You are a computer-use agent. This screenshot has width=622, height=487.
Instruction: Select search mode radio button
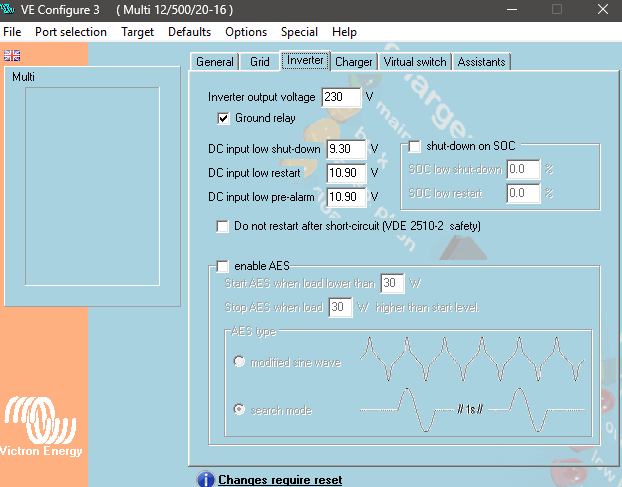pos(239,409)
